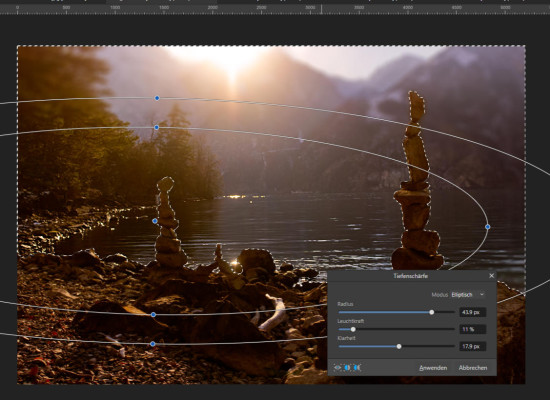Select the Klarheit value field
Image resolution: width=550 pixels, height=400 pixels.
click(472, 347)
